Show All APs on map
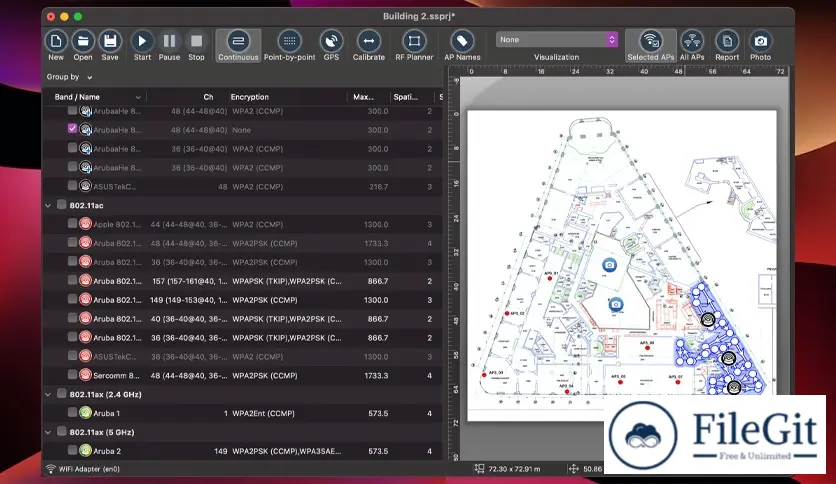Screen dimensions: 836x484 (692, 45)
